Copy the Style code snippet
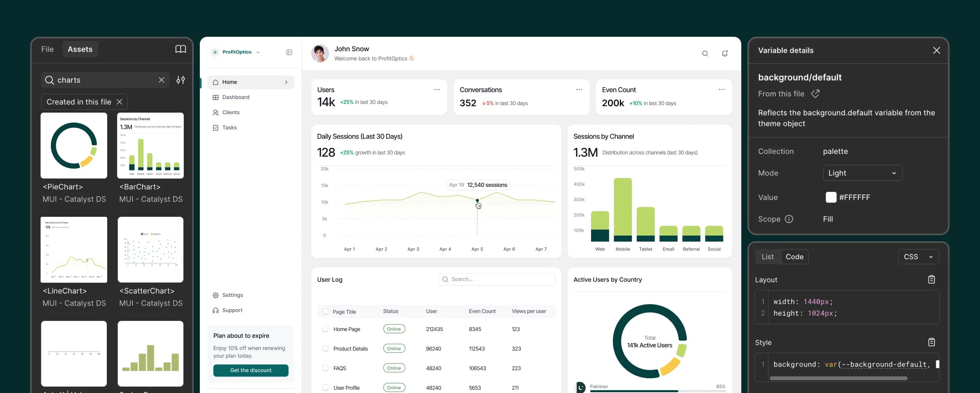The height and width of the screenshot is (393, 980). 931,342
